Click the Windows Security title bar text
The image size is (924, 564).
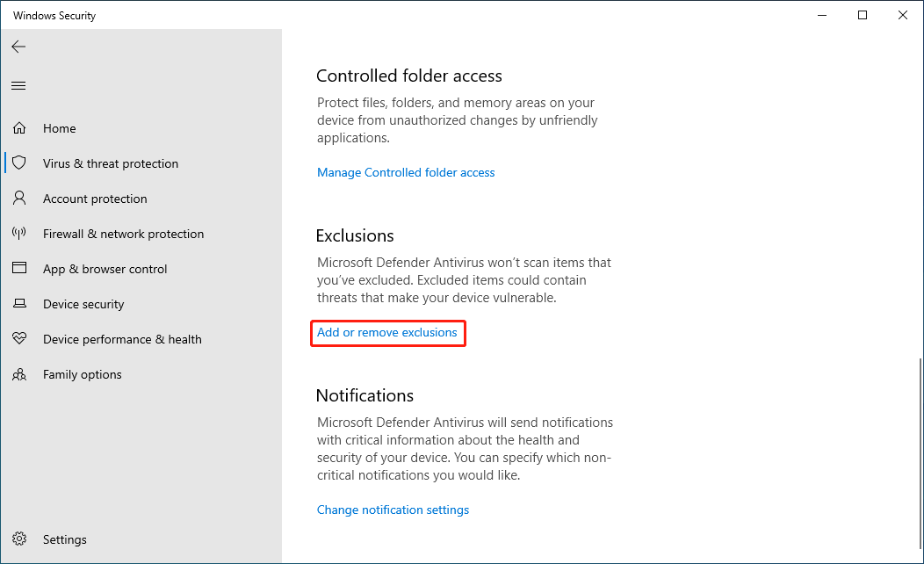click(54, 15)
